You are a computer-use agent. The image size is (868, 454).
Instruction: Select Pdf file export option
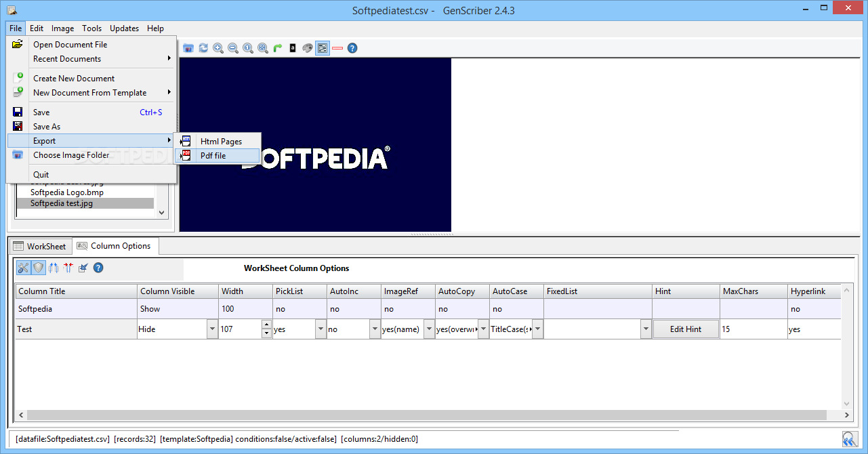coord(217,155)
